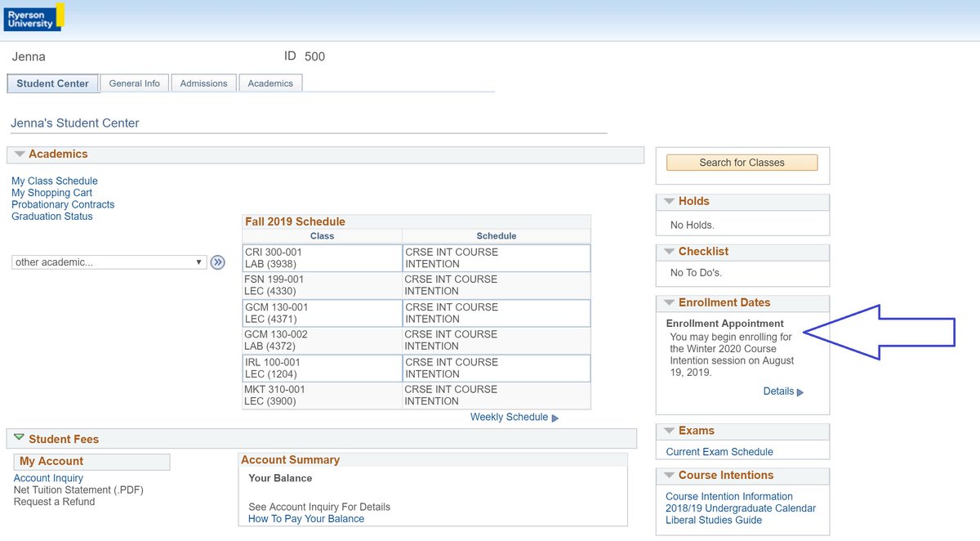Click Request a Refund text
The height and width of the screenshot is (541, 980).
click(x=54, y=502)
